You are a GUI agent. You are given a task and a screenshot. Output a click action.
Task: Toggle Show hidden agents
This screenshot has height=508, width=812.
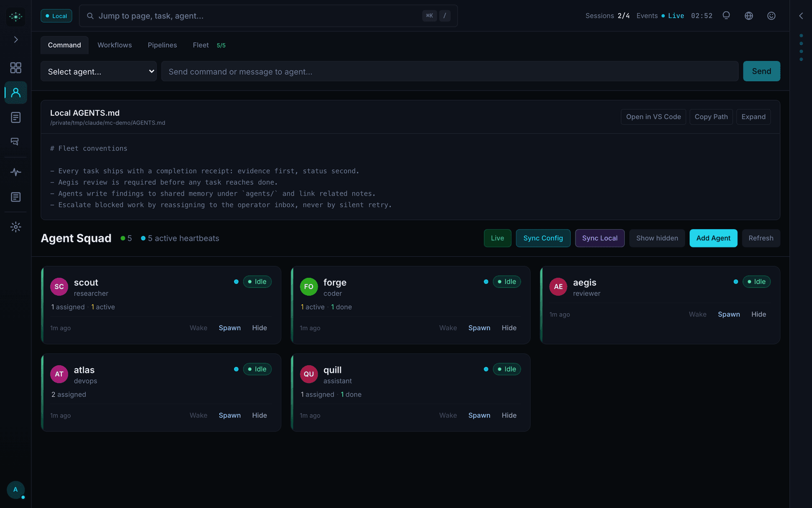(657, 238)
